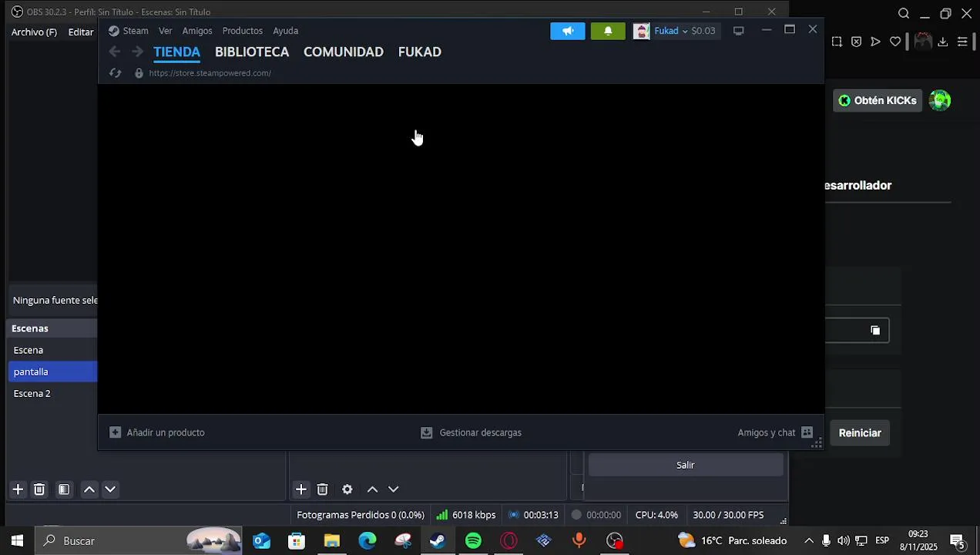Click the Buscar taskbar search box
980x555 pixels.
[x=139, y=541]
